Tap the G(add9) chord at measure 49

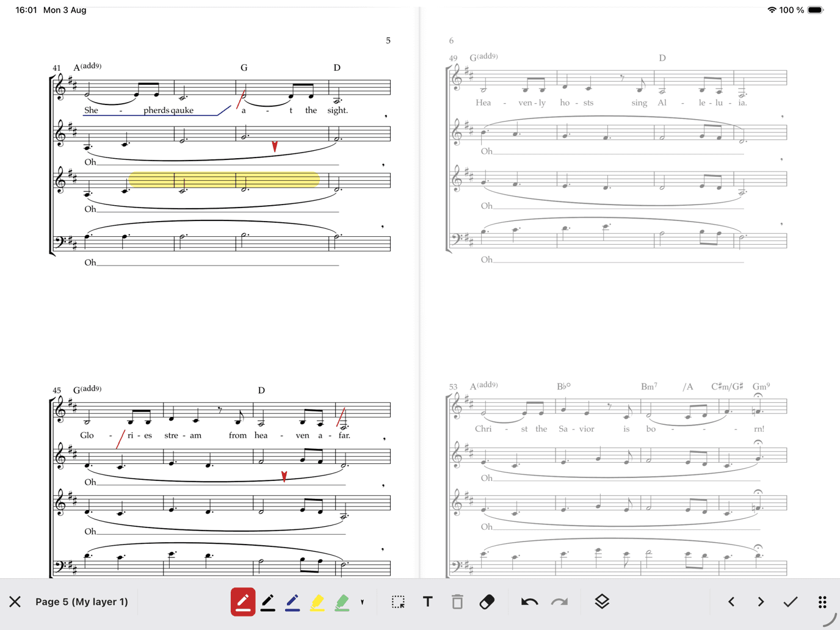coord(483,57)
